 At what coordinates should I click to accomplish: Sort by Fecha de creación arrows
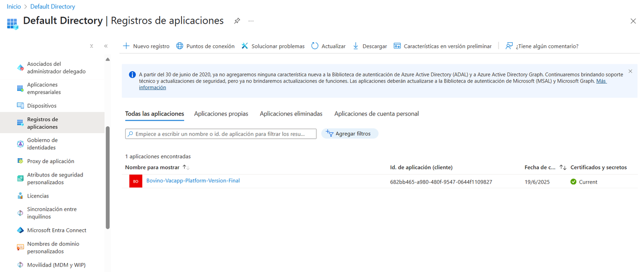pos(563,167)
